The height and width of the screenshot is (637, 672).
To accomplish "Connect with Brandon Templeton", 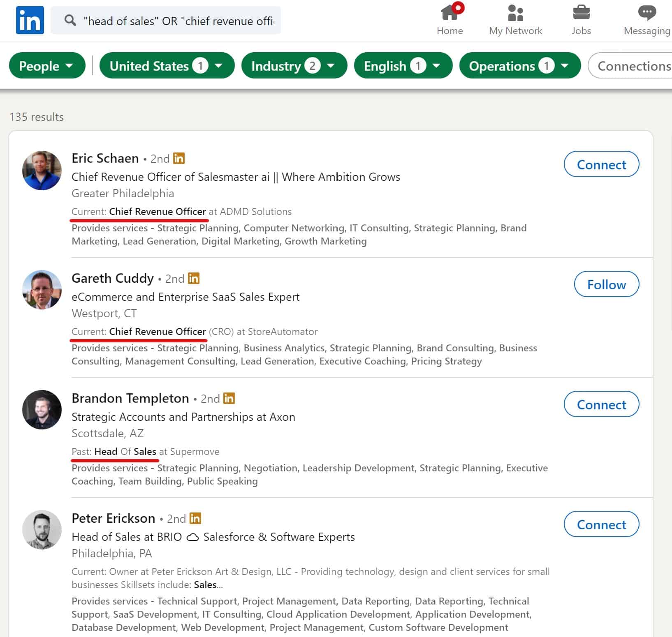I will (x=601, y=404).
